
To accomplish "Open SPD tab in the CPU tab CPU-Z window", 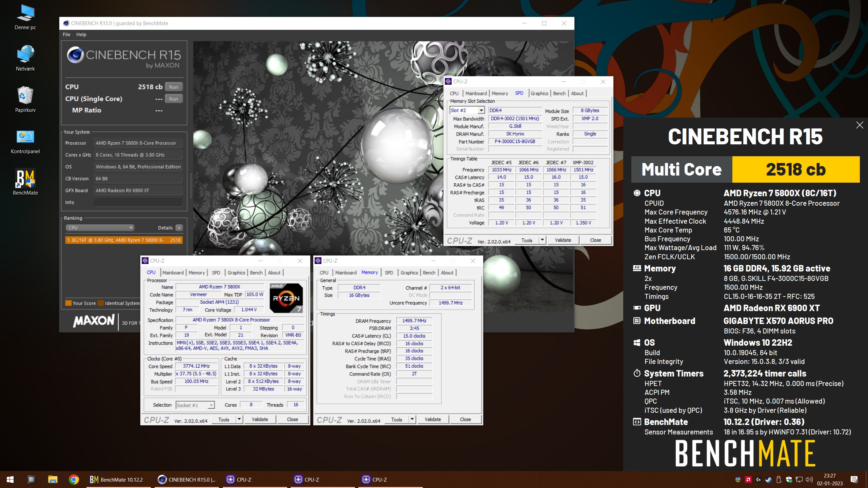I will (x=216, y=273).
